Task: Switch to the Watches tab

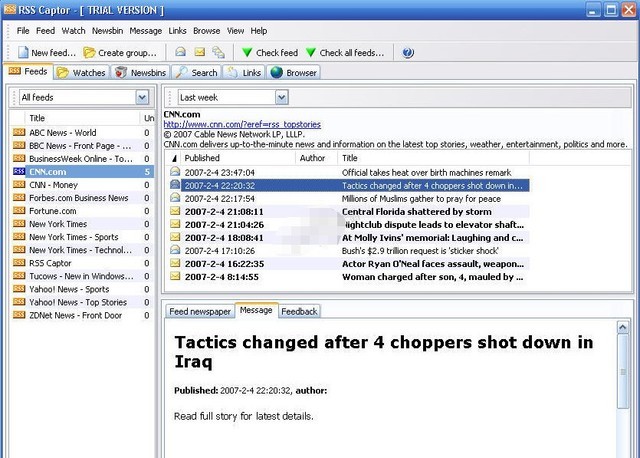Action: pos(80,73)
